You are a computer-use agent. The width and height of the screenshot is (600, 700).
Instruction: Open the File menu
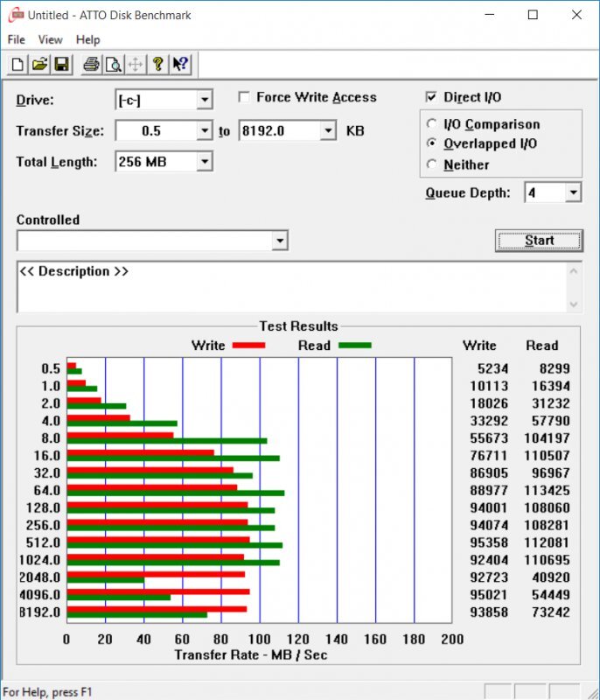click(x=17, y=39)
